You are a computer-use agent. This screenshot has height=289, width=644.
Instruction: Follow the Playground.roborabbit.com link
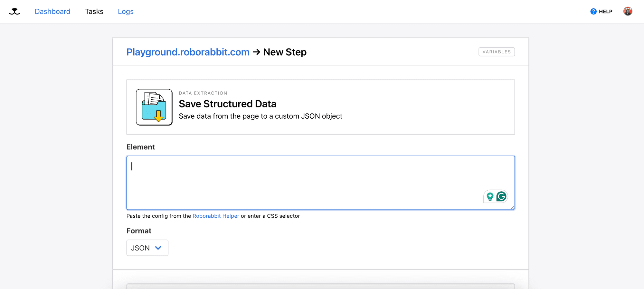[188, 52]
